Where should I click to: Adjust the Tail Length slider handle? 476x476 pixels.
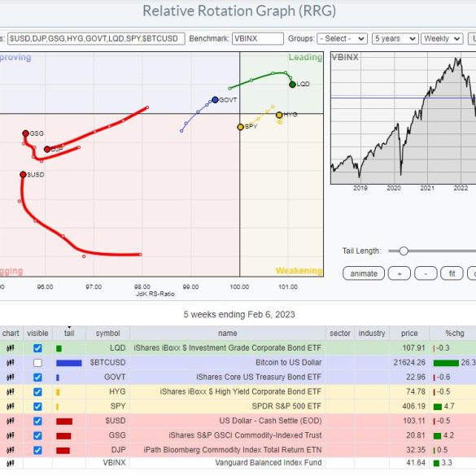pyautogui.click(x=404, y=251)
